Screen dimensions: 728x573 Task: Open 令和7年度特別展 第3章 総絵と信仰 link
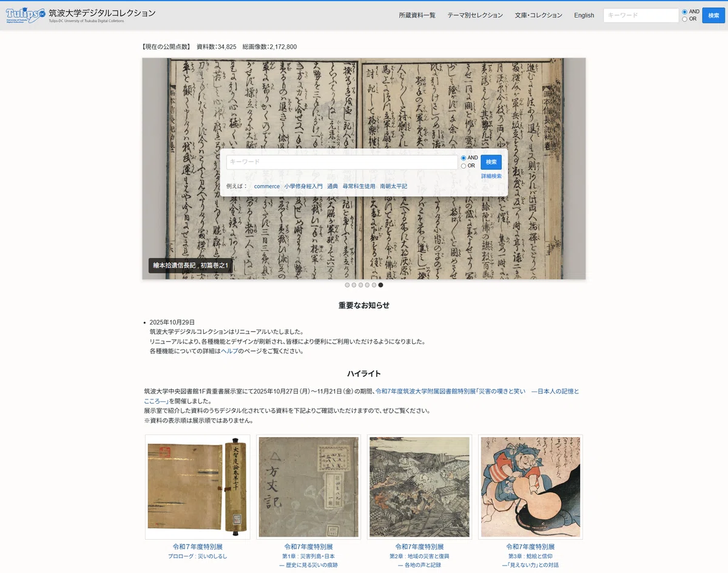click(x=531, y=555)
